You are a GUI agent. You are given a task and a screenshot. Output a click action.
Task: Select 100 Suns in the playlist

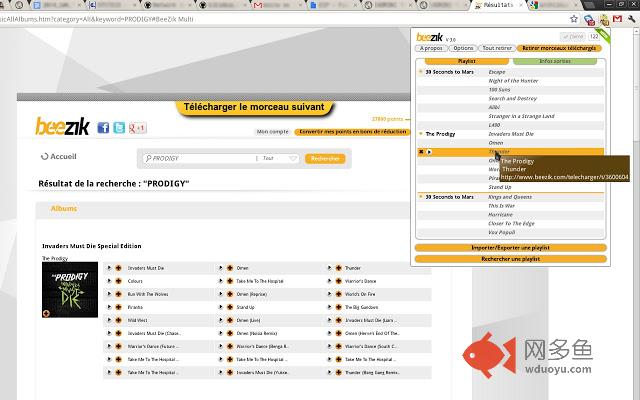499,89
